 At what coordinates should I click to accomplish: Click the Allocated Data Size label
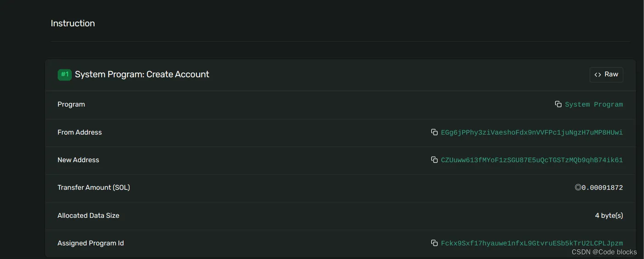tap(88, 215)
